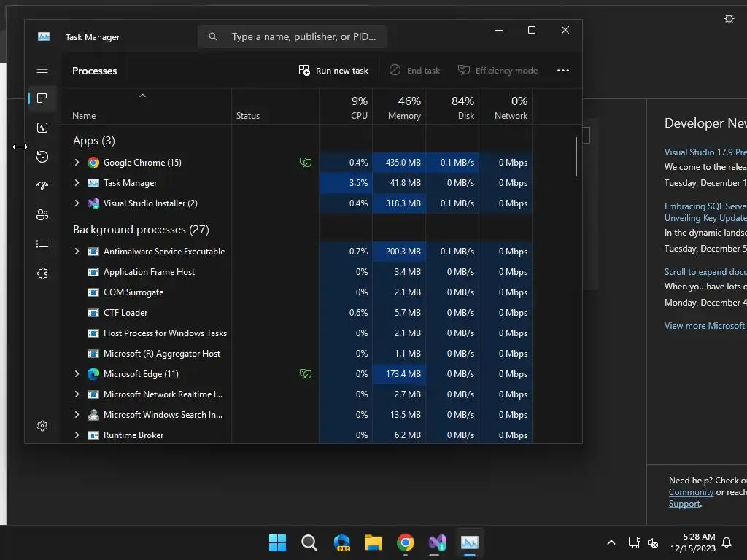Image resolution: width=747 pixels, height=560 pixels.
Task: Click the theme sun icon in Visual Studio Installer
Action: tap(729, 18)
